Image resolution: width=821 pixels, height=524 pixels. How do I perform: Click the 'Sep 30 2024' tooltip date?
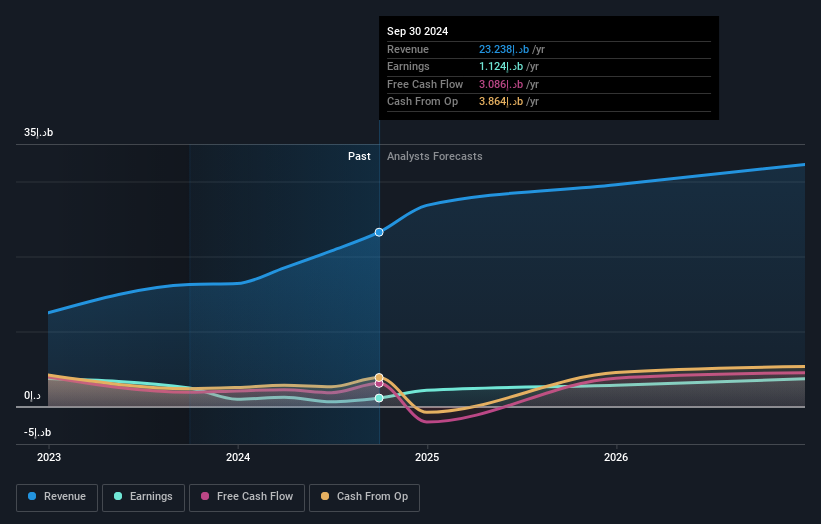point(417,31)
